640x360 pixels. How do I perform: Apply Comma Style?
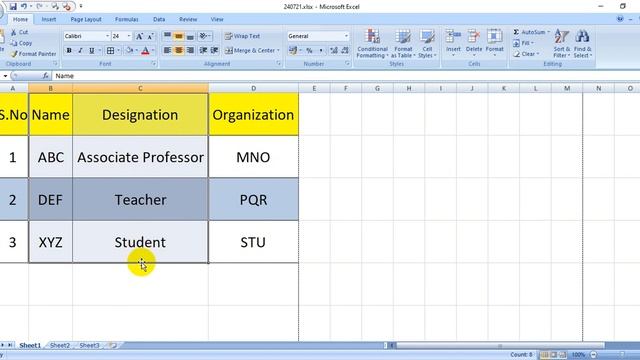(321, 51)
